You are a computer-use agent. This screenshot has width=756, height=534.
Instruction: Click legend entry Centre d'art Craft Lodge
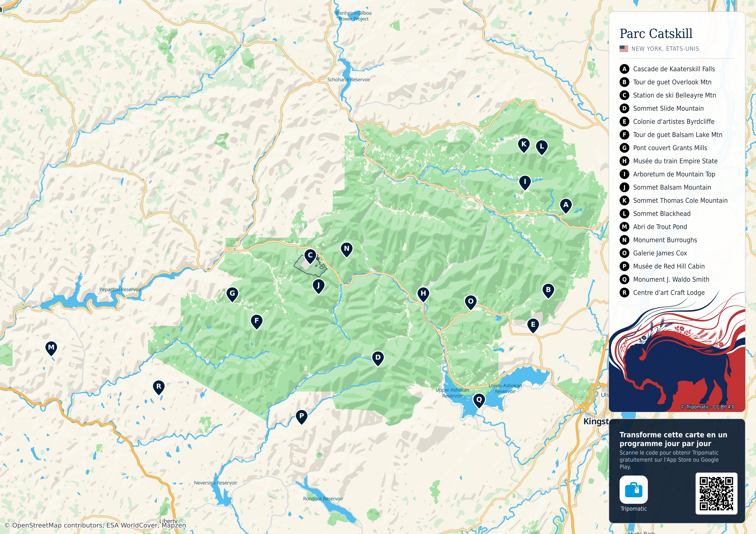[x=662, y=293]
